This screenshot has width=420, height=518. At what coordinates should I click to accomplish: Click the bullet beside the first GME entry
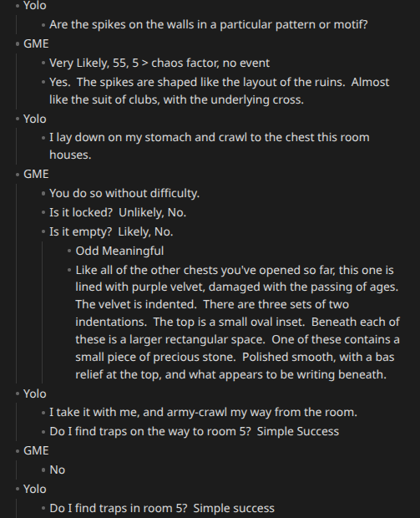[x=18, y=44]
